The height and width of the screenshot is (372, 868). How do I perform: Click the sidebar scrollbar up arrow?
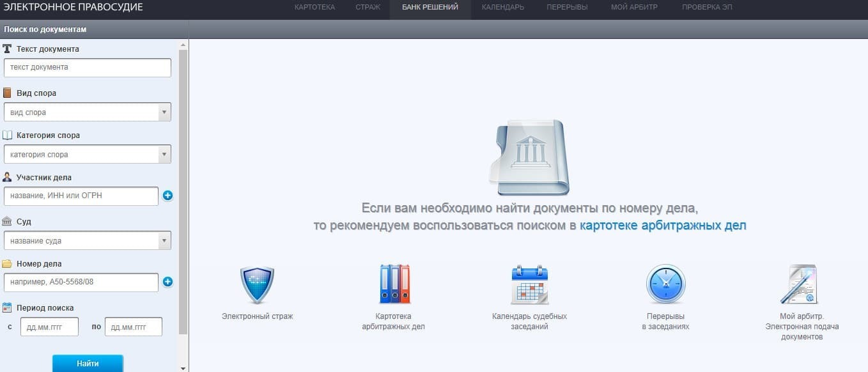(x=183, y=44)
